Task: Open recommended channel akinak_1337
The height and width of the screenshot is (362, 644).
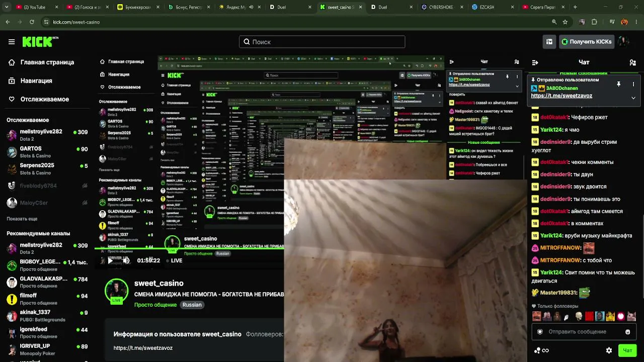Action: (x=47, y=316)
